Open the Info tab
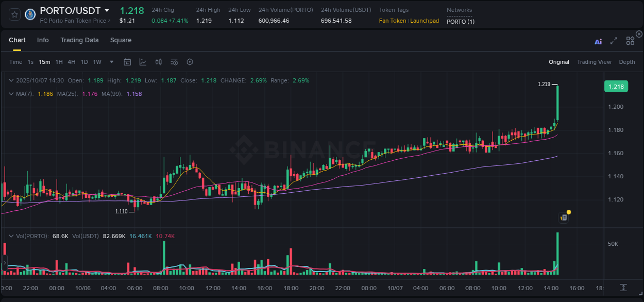 pos(43,40)
